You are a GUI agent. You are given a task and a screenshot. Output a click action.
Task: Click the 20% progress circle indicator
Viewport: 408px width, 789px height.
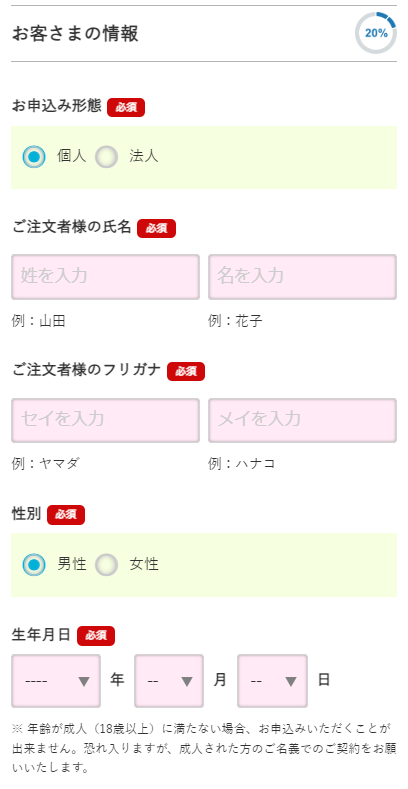point(376,33)
